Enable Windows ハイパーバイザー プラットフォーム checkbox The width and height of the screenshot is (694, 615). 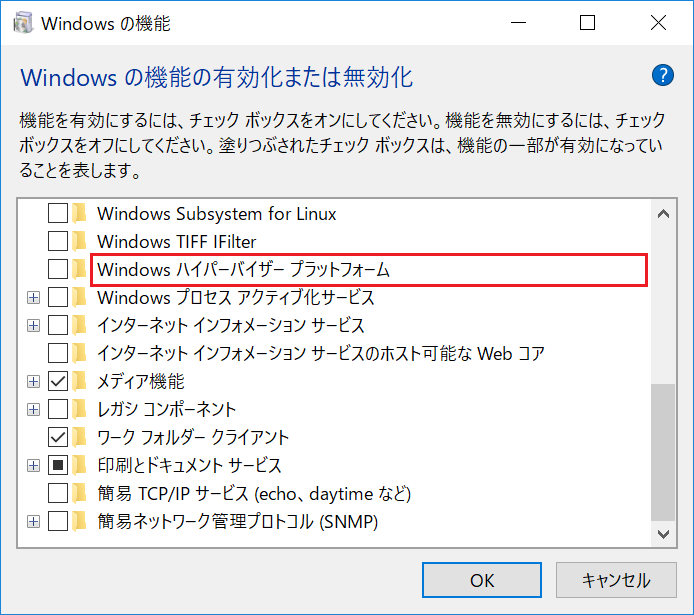point(58,269)
